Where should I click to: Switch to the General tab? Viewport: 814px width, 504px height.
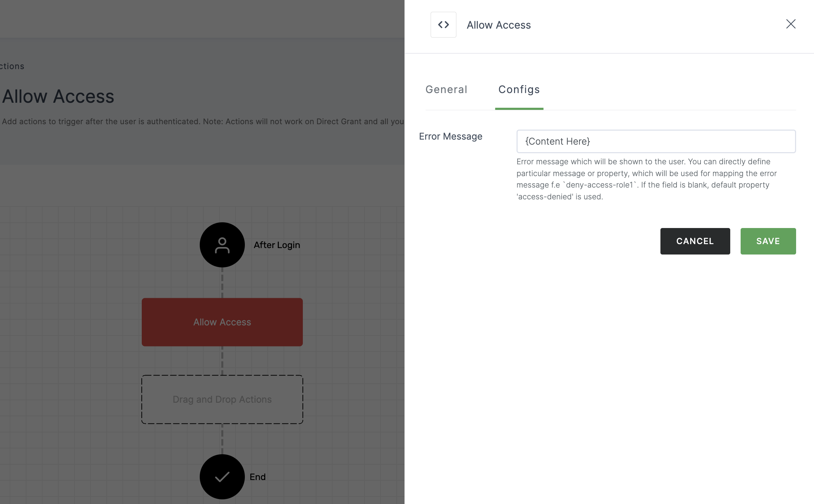pos(446,89)
